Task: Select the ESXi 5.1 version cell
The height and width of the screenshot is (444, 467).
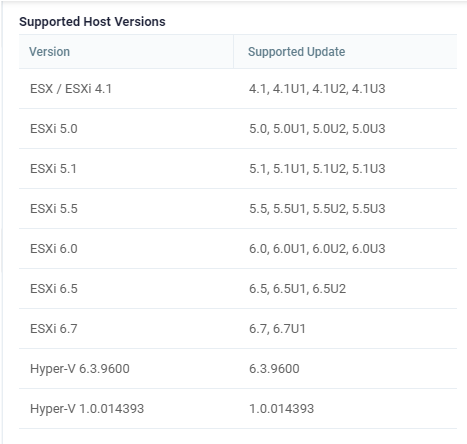Action: [126, 169]
